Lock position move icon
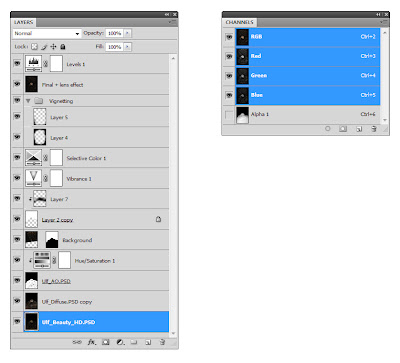The width and height of the screenshot is (400, 363). (53, 47)
